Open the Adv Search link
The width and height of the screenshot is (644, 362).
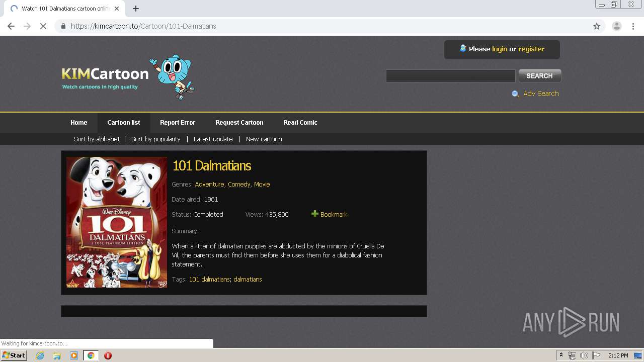tap(541, 94)
